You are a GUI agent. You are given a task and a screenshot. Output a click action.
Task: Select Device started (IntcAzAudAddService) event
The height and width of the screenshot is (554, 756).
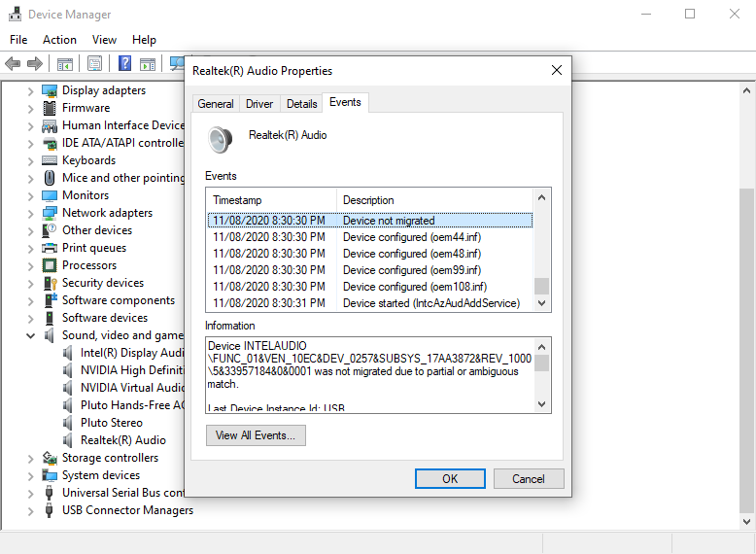[x=370, y=303]
